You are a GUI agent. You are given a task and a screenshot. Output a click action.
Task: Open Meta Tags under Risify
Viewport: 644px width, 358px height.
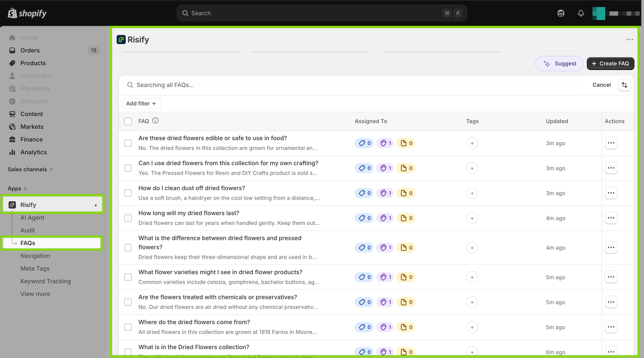click(x=35, y=268)
